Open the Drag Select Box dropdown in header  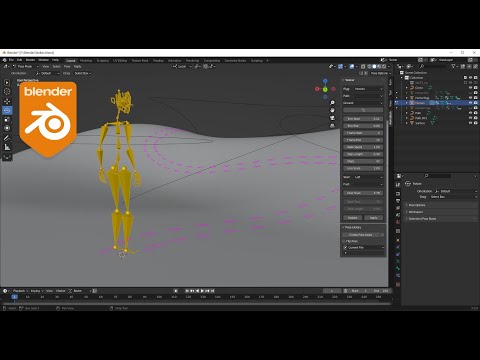[x=82, y=73]
